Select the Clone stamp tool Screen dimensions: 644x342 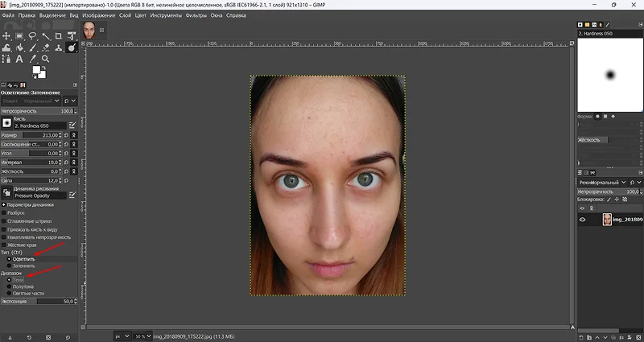pos(59,47)
